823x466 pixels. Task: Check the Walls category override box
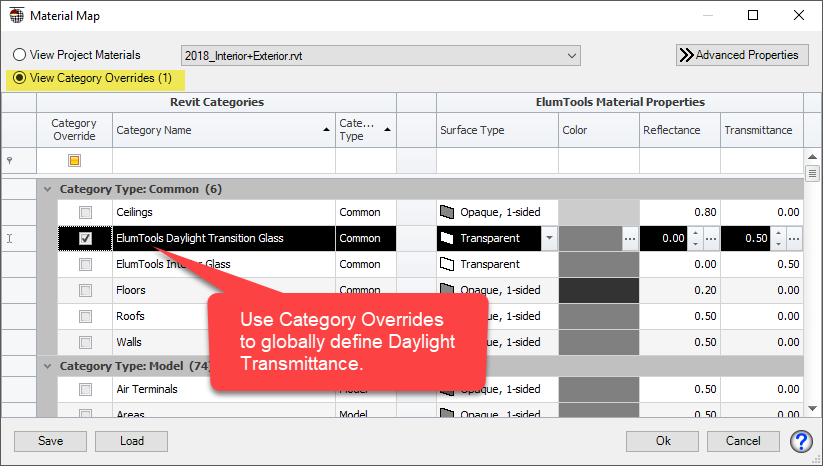coord(85,343)
